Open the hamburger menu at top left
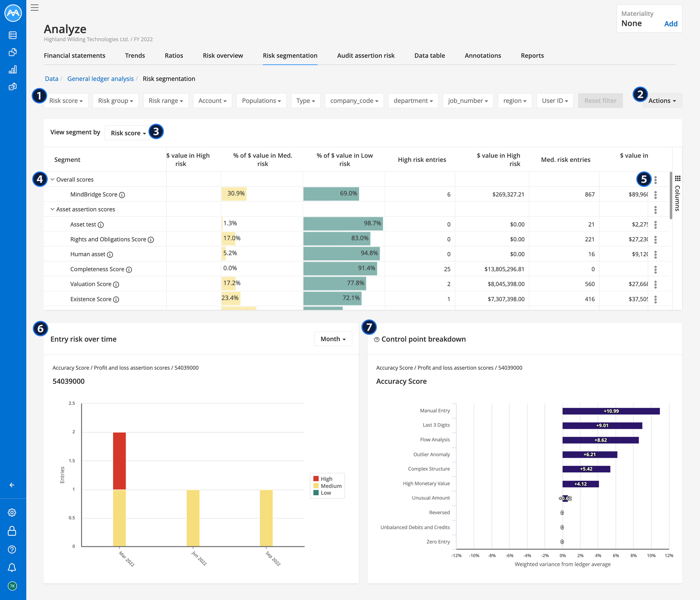Viewport: 700px width, 600px height. (35, 7)
